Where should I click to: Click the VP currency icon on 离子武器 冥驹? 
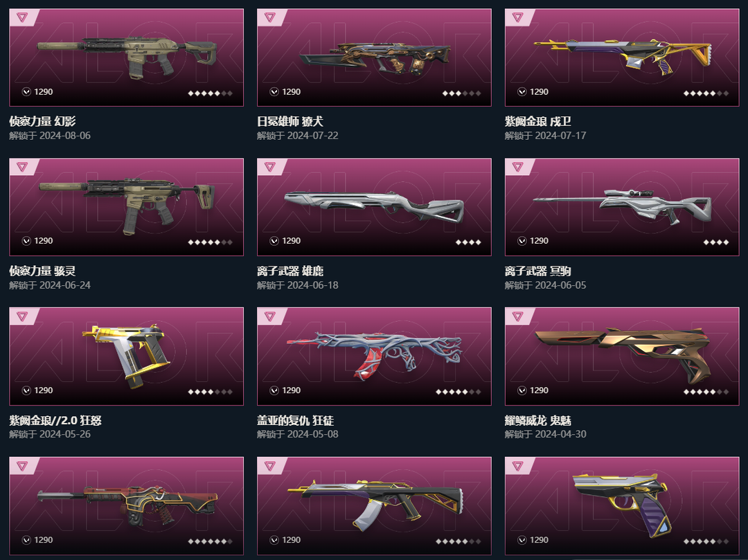522,241
